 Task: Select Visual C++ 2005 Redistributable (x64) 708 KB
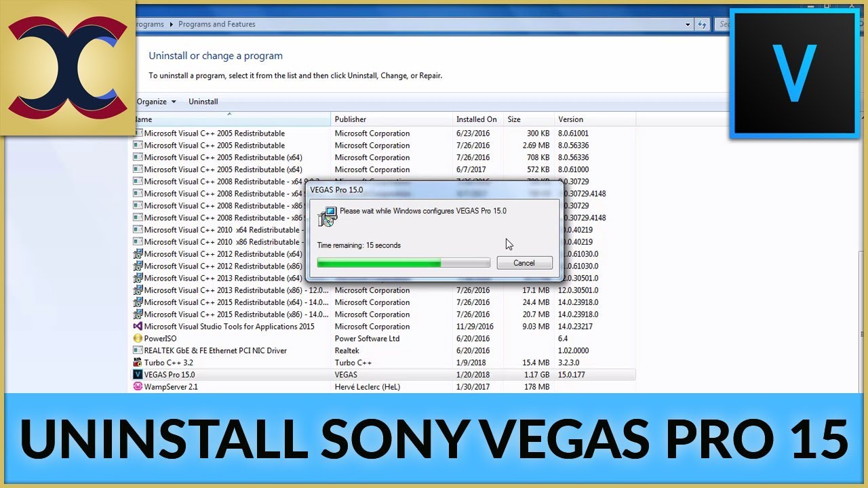(x=384, y=157)
